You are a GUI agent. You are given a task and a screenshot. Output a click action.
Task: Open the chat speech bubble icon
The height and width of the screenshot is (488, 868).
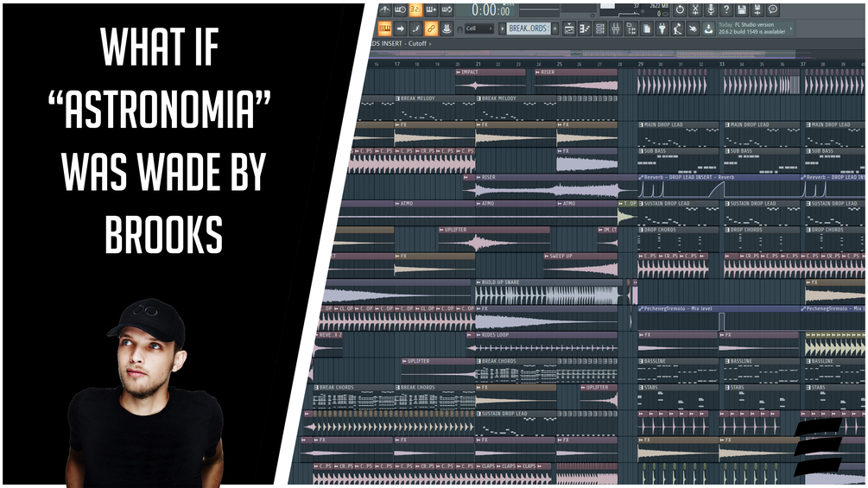click(773, 10)
